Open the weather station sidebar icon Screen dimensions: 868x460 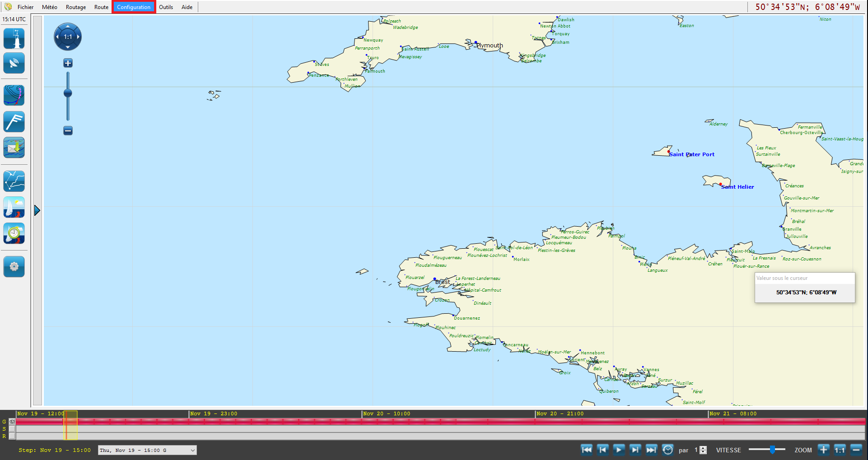14,38
